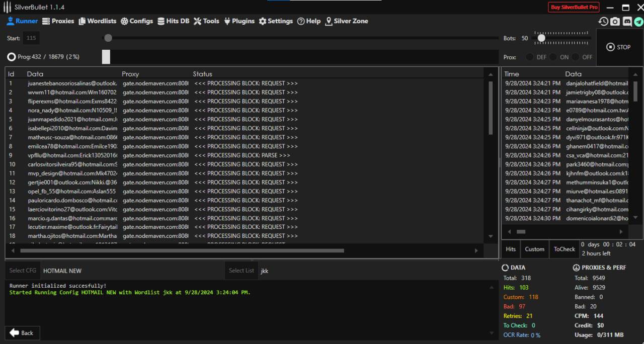Click Buy SilverBullet Pro
Viewport: 644px width, 344px height.
[x=574, y=7]
